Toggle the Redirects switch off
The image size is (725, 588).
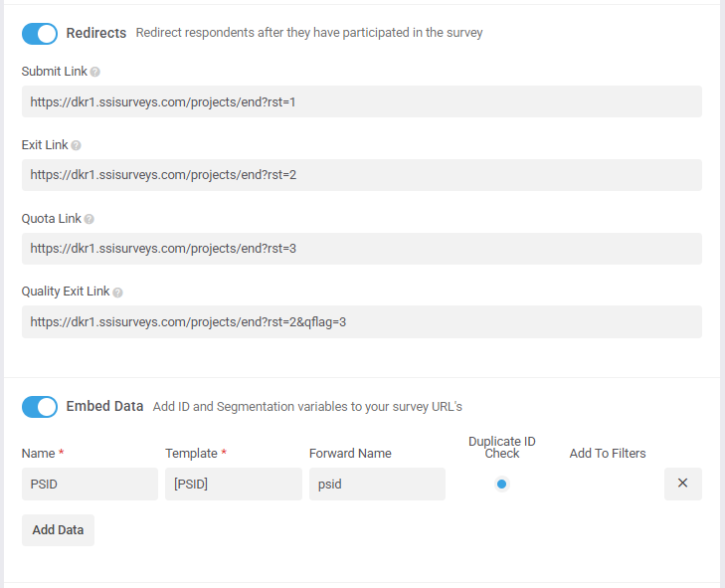coord(40,34)
